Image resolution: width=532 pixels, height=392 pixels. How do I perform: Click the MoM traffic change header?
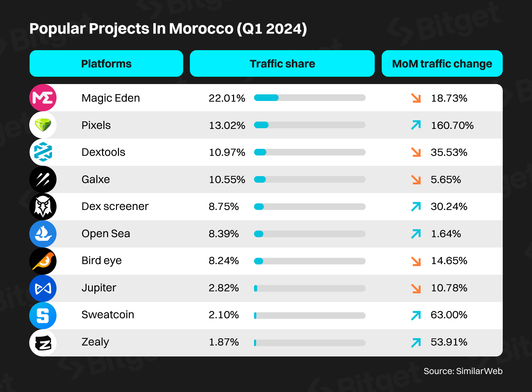(442, 63)
